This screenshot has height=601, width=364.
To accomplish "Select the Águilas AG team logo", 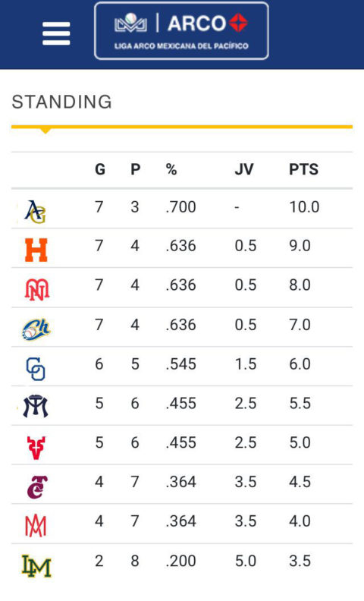I will click(x=35, y=212).
